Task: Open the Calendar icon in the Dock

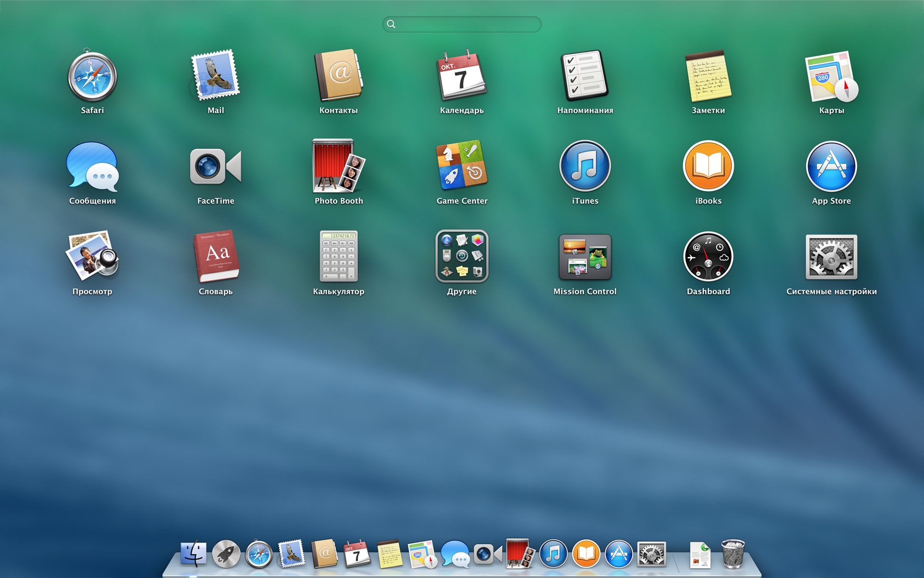Action: click(x=357, y=554)
